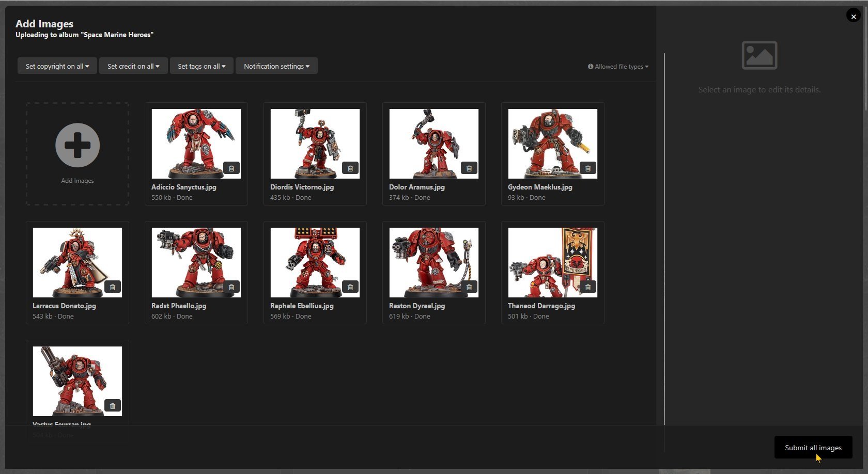
Task: Click the trash icon on Thaneod Darrago.jpg
Action: 588,287
